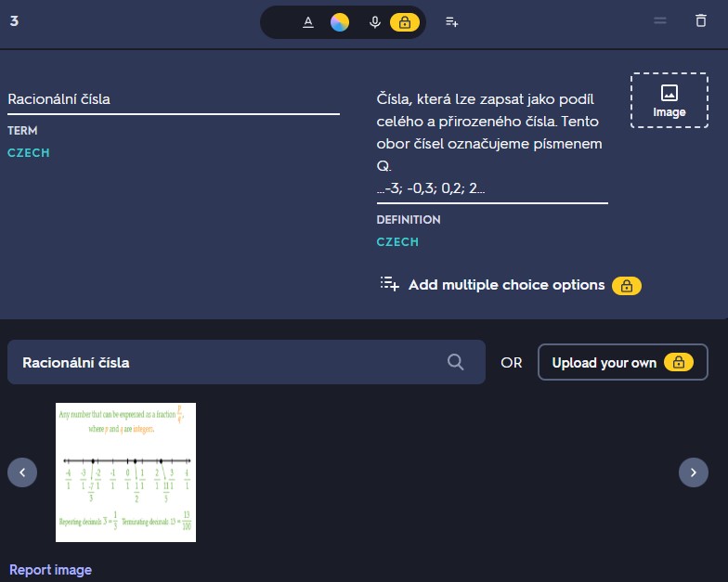728x582 pixels.
Task: Delete card 3 with trash icon
Action: pyautogui.click(x=701, y=20)
